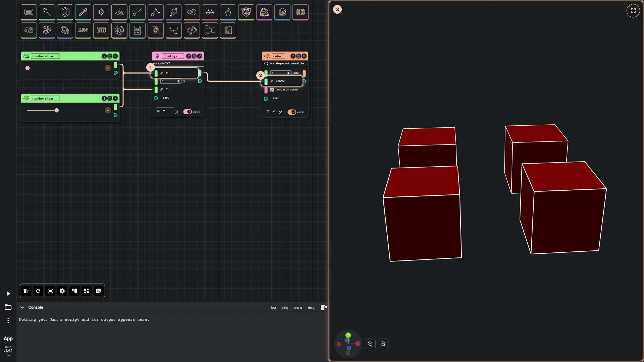Screen dimensions: 644x362
Task: Select the ABC text toolbar icon
Action: [83, 30]
